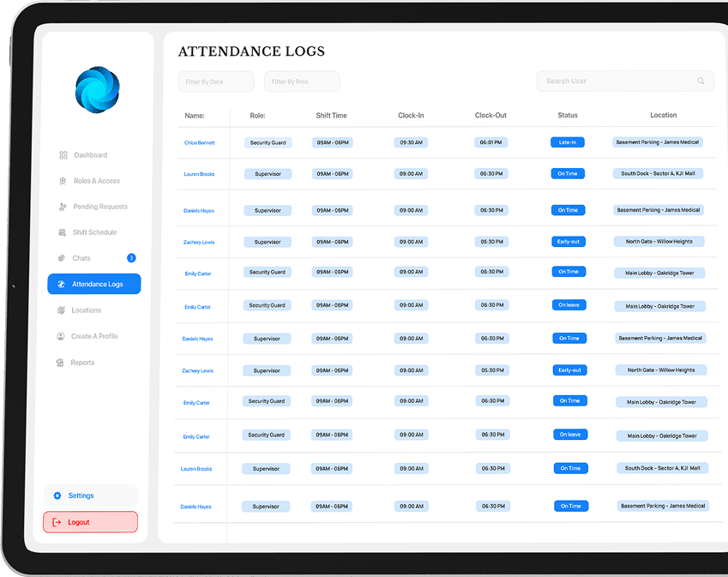Open Roles & Access via its badge icon
This screenshot has height=577, width=728.
[63, 181]
